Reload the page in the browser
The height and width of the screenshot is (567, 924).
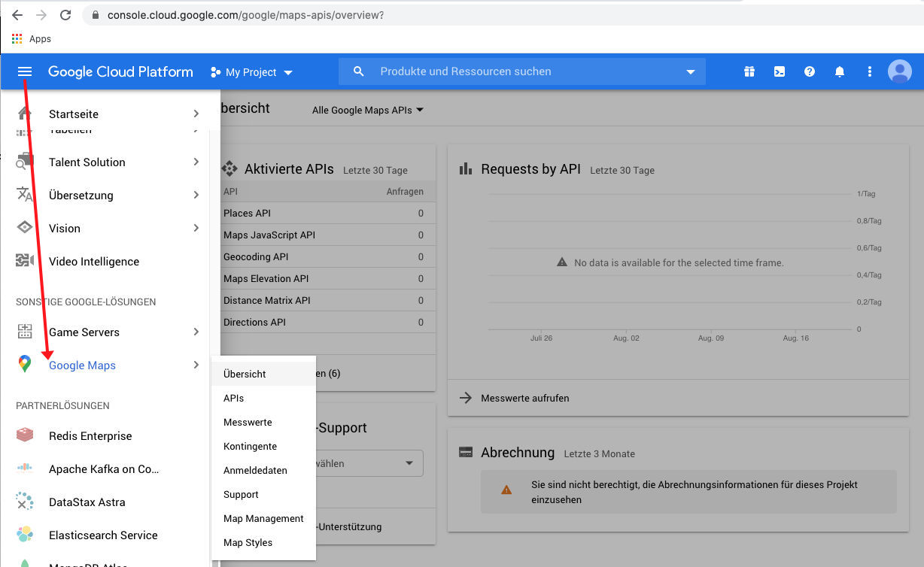pos(65,15)
